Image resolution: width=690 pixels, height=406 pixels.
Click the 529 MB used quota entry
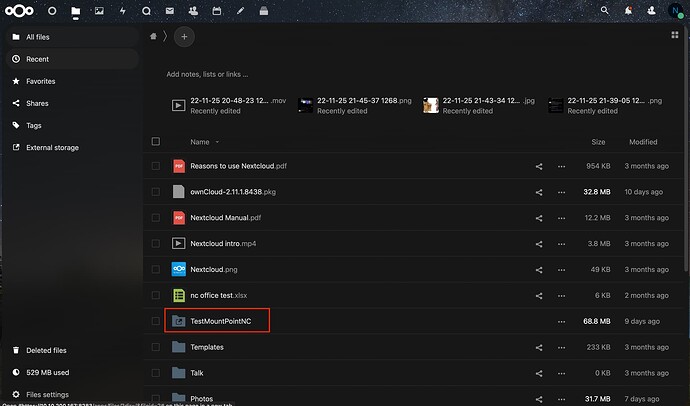(x=73, y=373)
